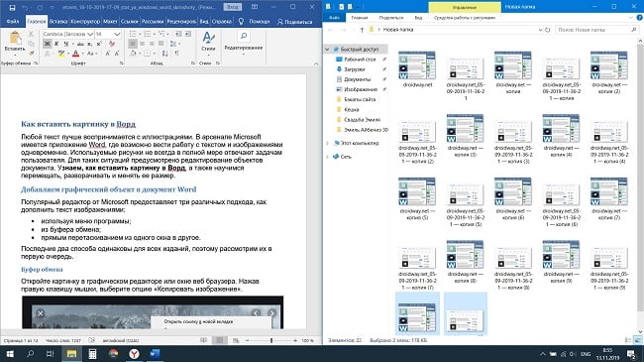
Task: Open the Font dialog launcher (Шрифт)
Action: (122, 63)
